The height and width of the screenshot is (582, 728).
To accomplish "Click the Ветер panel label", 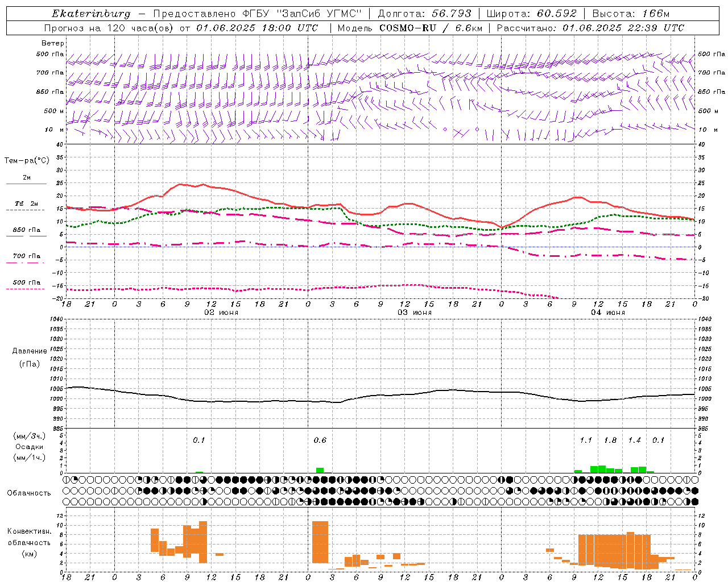I will (53, 43).
